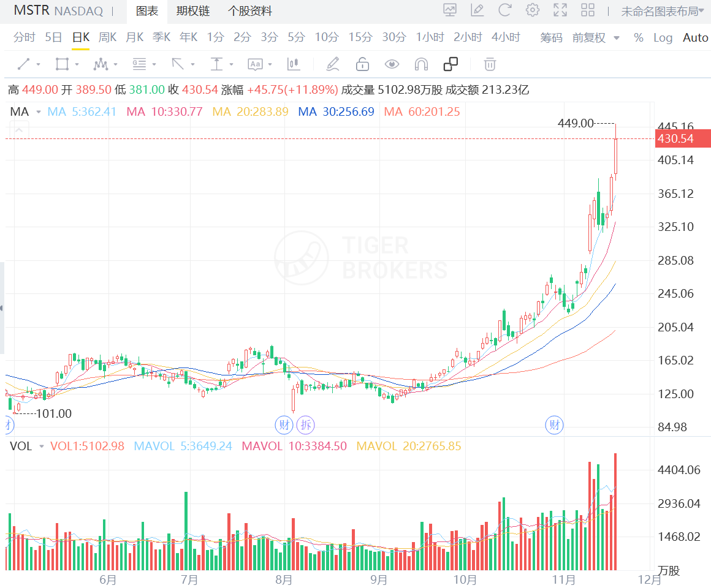Screen dimensions: 711x588
Task: Open trend line tool dropdown arrow
Action: 38,64
